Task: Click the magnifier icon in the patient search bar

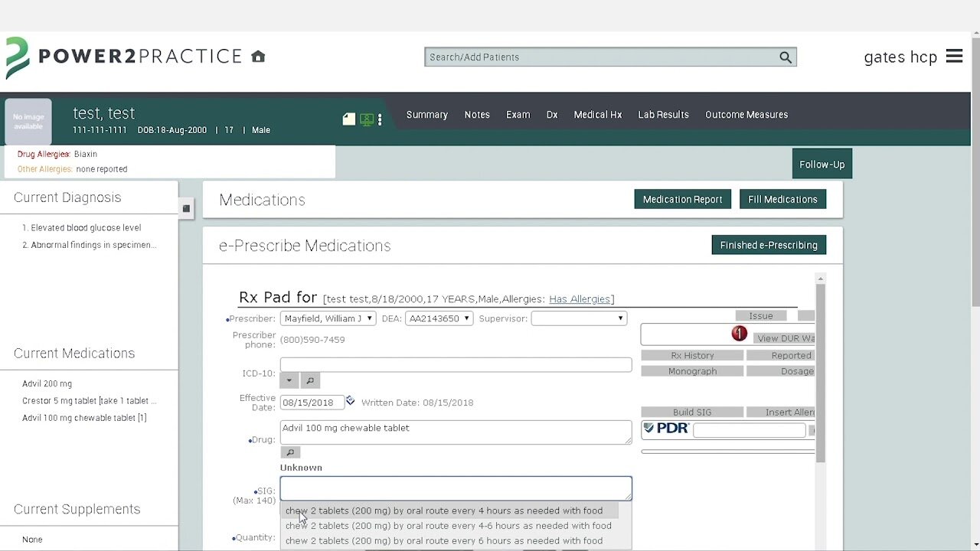Action: click(x=785, y=57)
